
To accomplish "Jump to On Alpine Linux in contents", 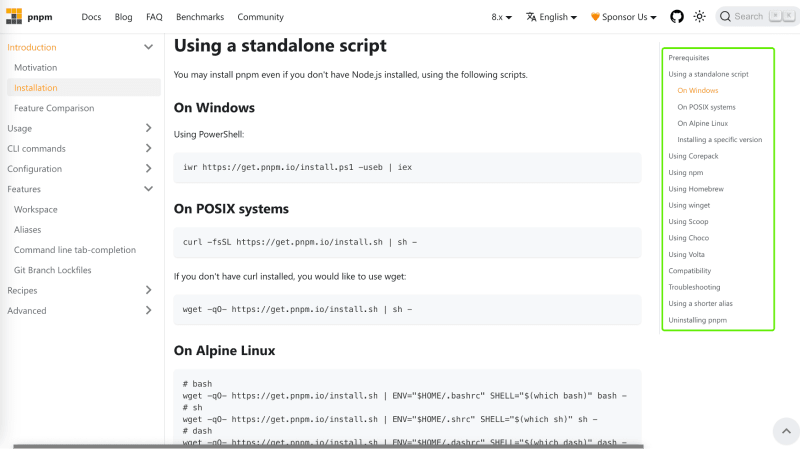I will pos(703,123).
